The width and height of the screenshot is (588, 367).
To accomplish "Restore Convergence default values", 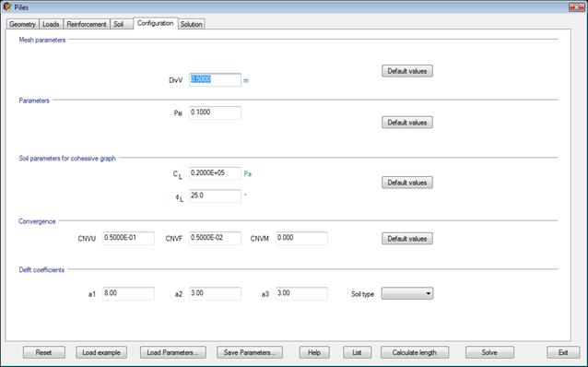I will pos(407,239).
